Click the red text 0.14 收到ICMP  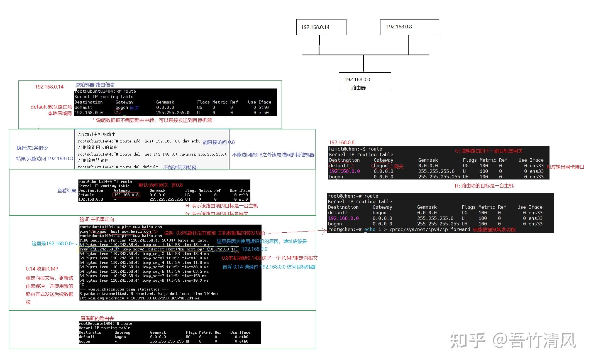42,269
